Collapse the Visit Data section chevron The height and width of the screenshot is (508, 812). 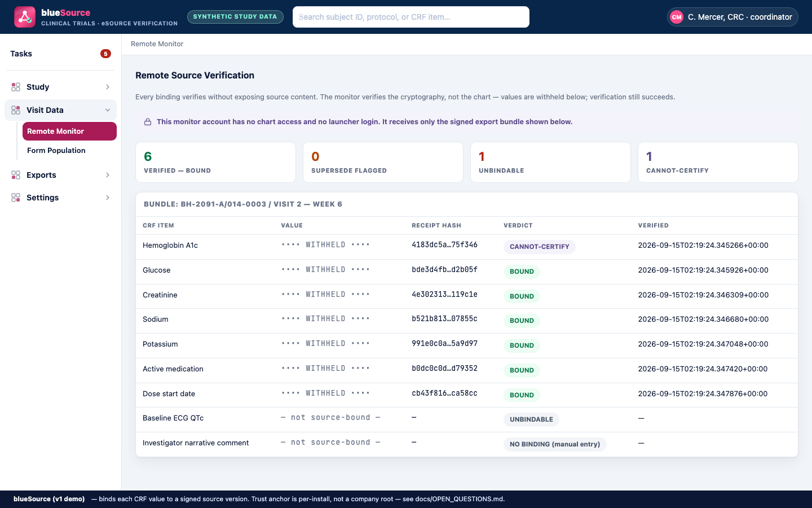pyautogui.click(x=108, y=110)
